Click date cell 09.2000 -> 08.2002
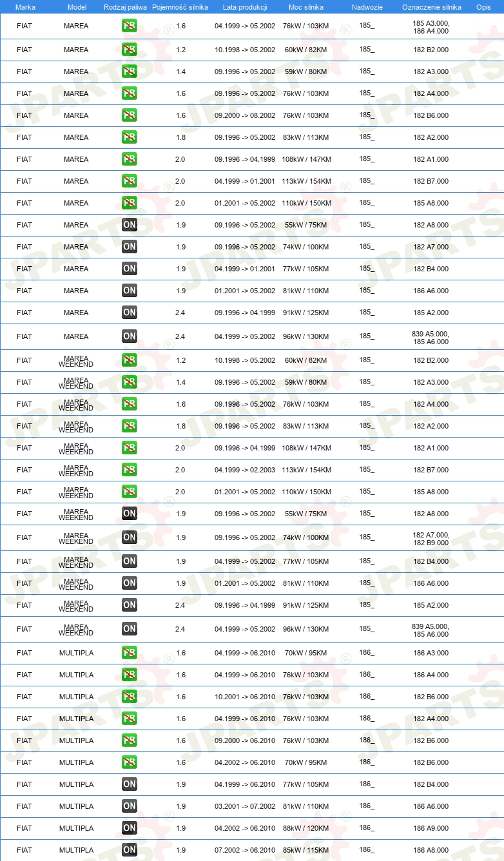Screen dimensions: 504x861 click(245, 115)
